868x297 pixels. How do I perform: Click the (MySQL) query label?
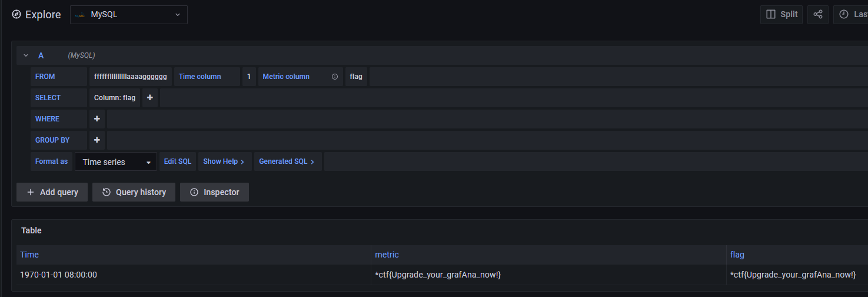tap(81, 55)
